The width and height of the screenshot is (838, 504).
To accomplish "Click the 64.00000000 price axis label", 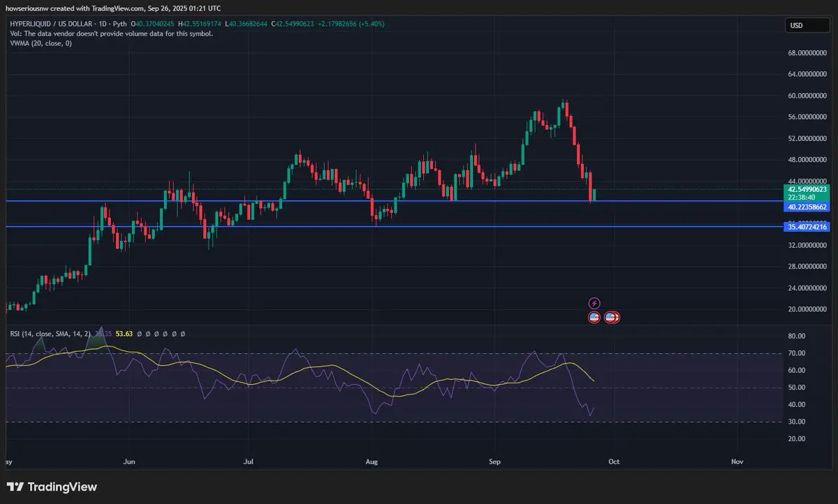I will (807, 74).
